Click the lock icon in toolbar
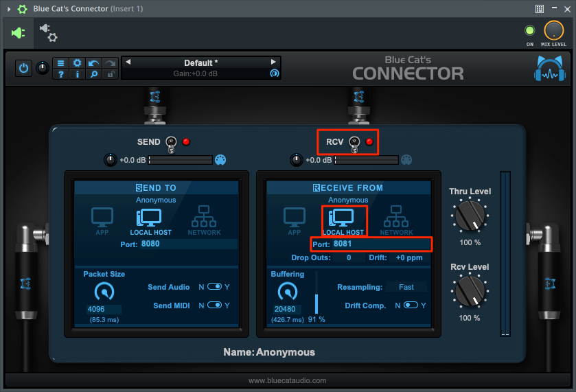The width and height of the screenshot is (576, 392). click(111, 74)
